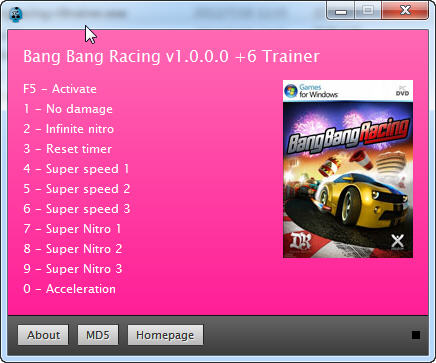Select the "8 – Super Nitro 2" line
Screen dimensions: 436x363
tap(73, 249)
